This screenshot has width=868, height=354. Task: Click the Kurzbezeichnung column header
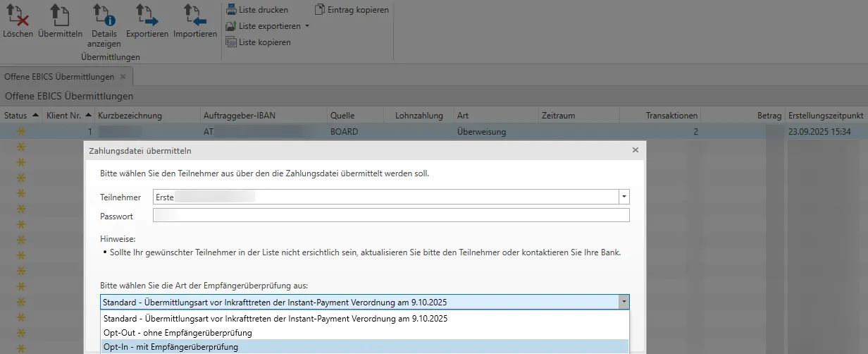point(147,115)
